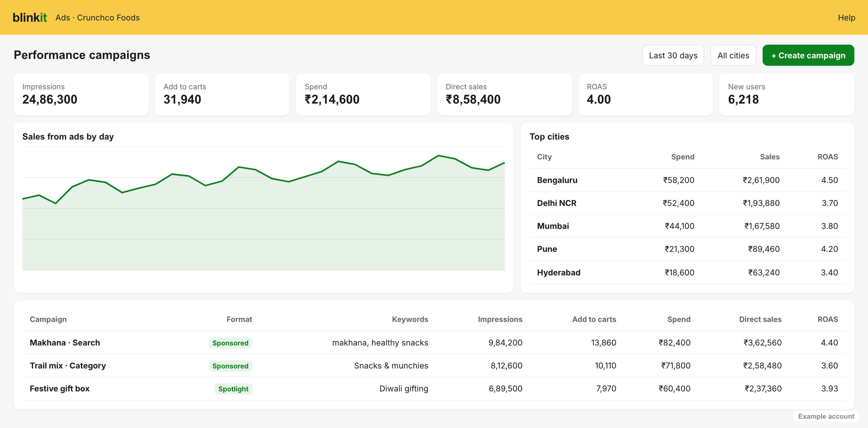Screen dimensions: 868x428
Task: Sort Top cities by Sales column
Action: point(770,157)
